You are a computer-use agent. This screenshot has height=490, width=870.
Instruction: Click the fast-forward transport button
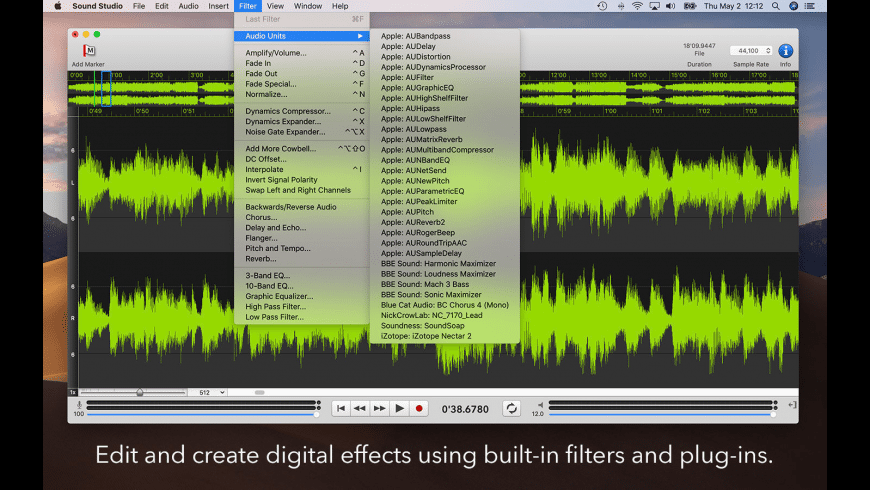tap(379, 408)
